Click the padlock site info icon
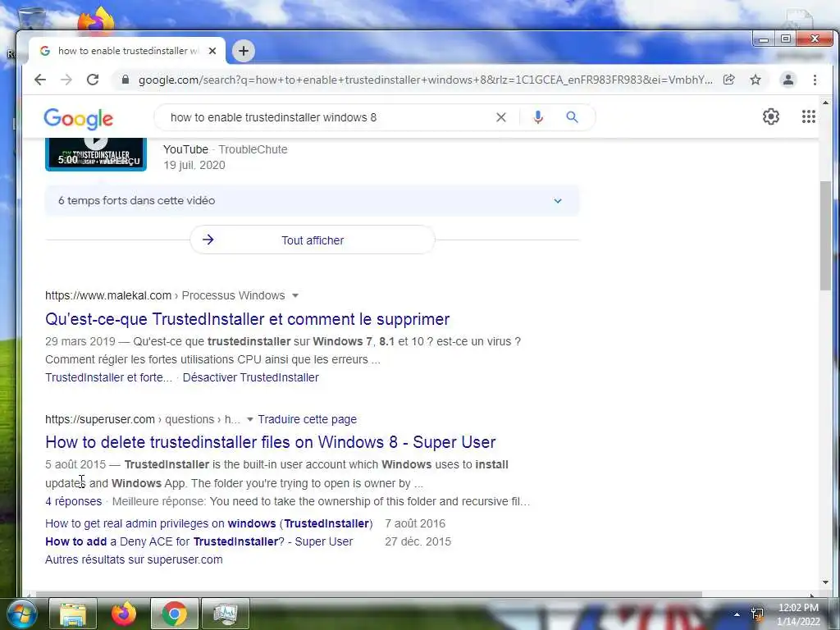The image size is (840, 630). (126, 80)
